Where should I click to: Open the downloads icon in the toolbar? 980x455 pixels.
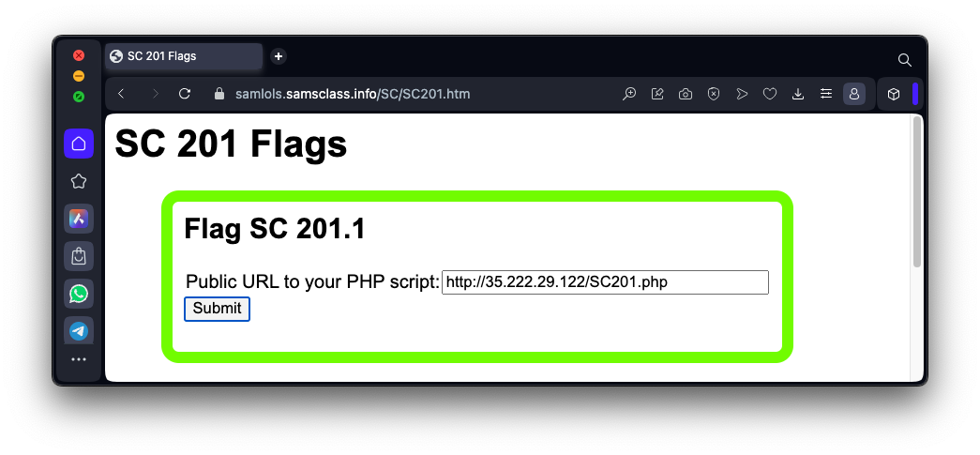coord(798,94)
